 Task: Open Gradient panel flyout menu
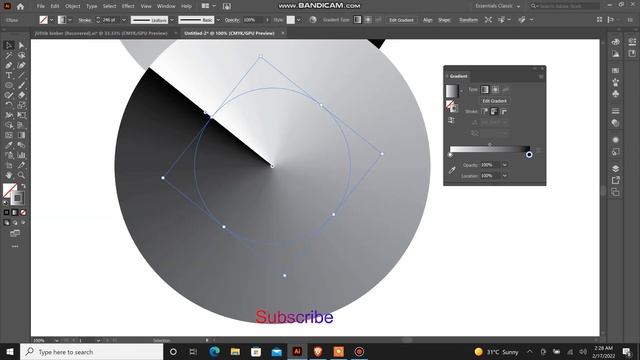click(541, 76)
